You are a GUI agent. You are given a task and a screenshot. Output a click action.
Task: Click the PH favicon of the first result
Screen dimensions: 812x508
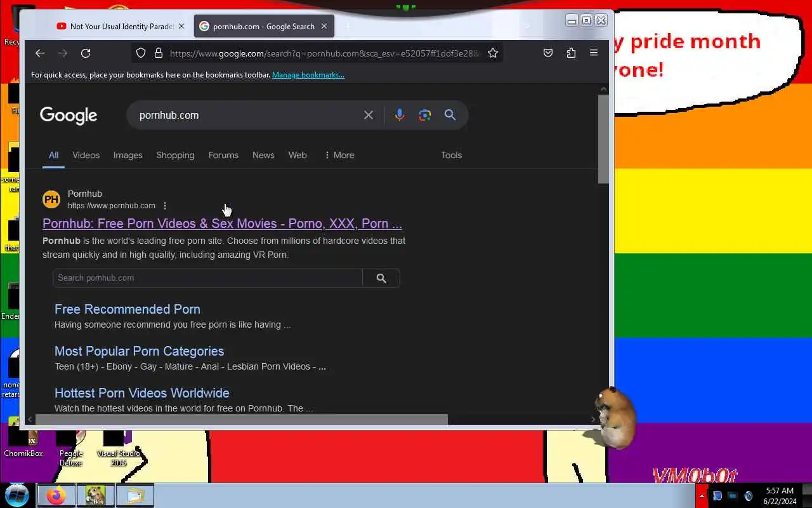tap(51, 199)
